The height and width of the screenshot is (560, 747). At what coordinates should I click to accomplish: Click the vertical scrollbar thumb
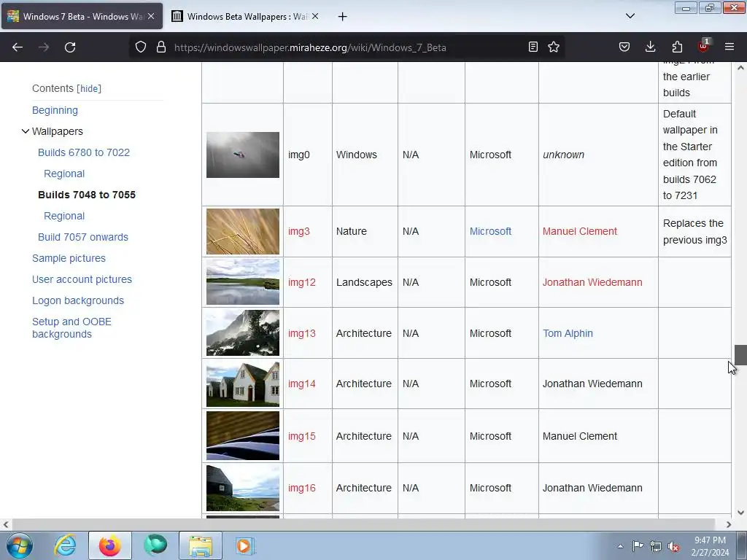(740, 355)
